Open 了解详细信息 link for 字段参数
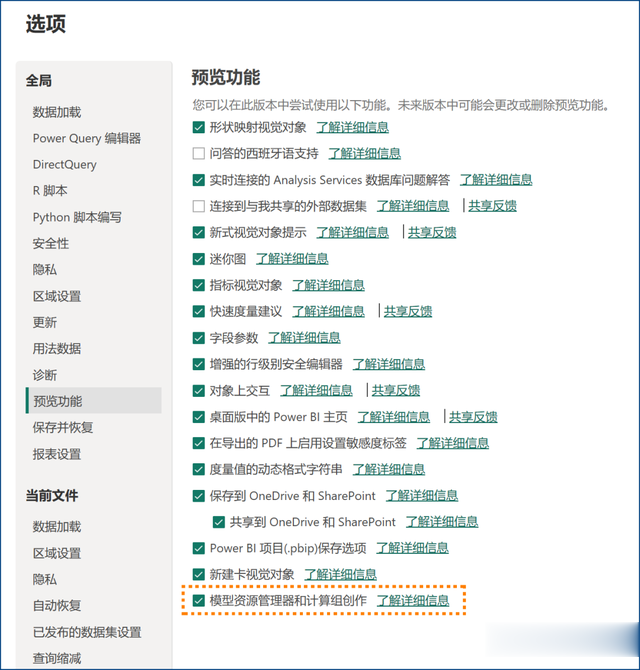Image resolution: width=640 pixels, height=670 pixels. click(304, 338)
